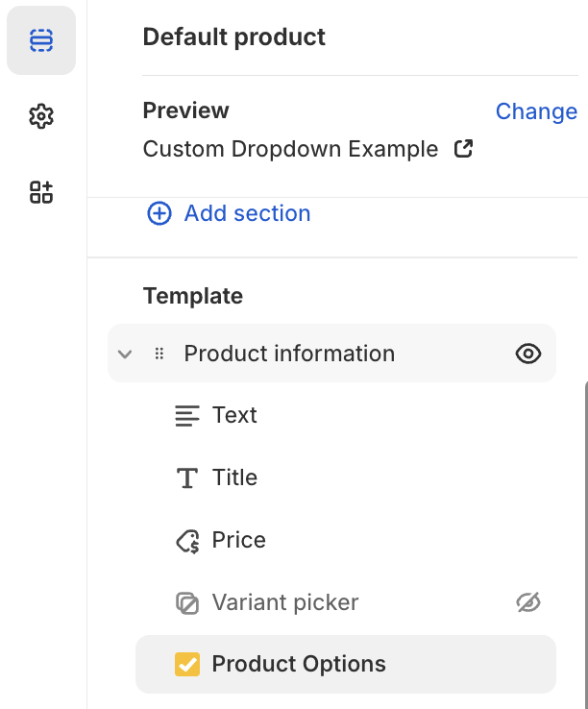Select the Product Options block
The width and height of the screenshot is (588, 709).
(x=346, y=664)
